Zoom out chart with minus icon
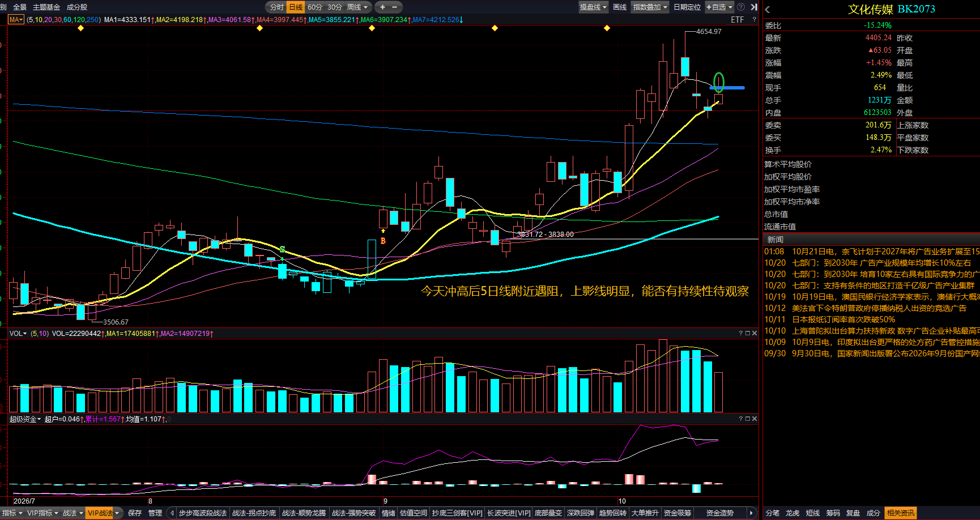This screenshot has height=520, width=980. (x=395, y=7)
